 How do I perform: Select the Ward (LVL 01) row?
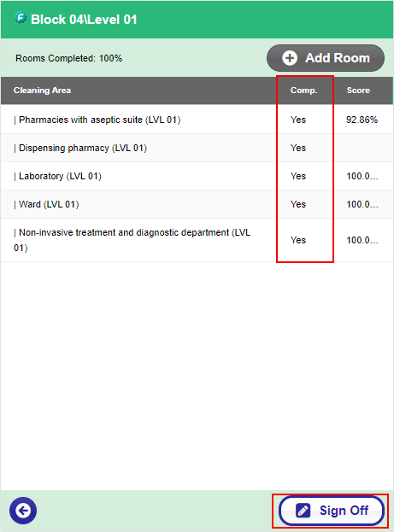(197, 204)
